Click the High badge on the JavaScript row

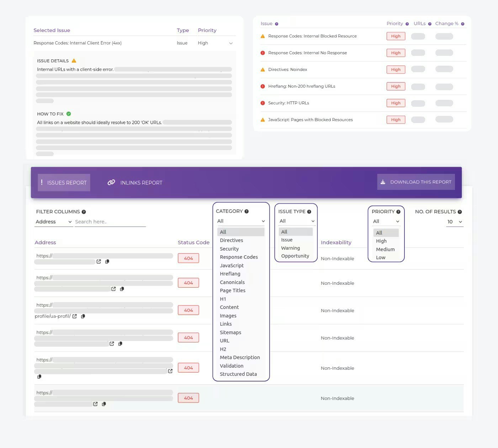click(396, 119)
